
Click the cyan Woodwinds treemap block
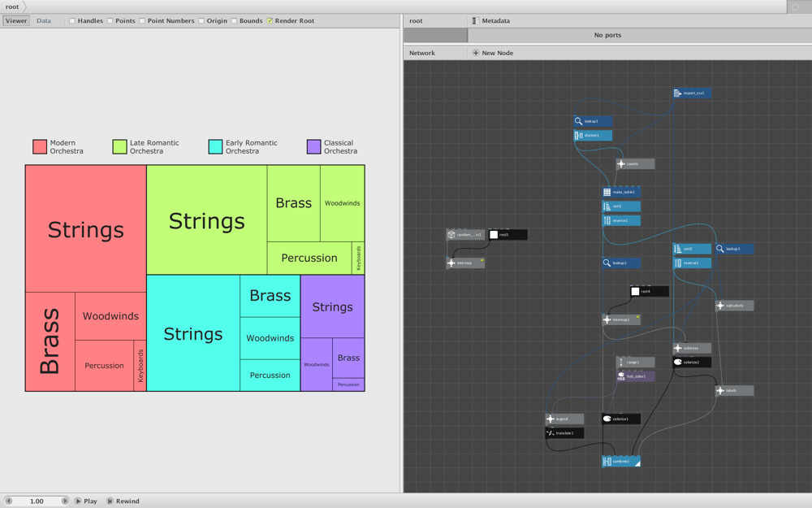(x=270, y=338)
